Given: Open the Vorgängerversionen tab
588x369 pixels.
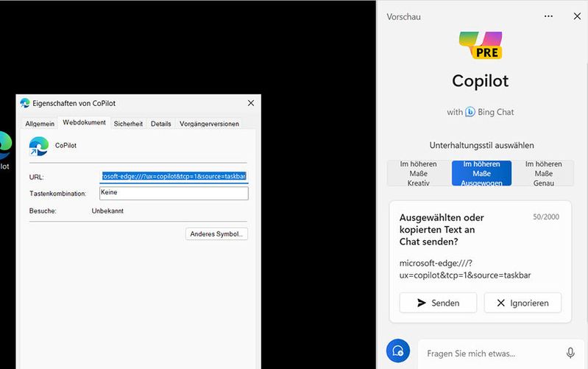Looking at the screenshot, I should (209, 124).
